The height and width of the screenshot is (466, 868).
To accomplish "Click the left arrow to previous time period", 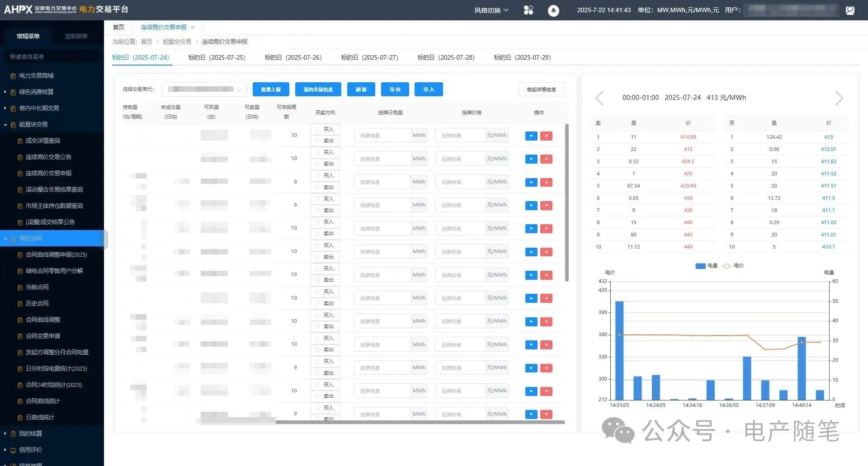I will [599, 98].
